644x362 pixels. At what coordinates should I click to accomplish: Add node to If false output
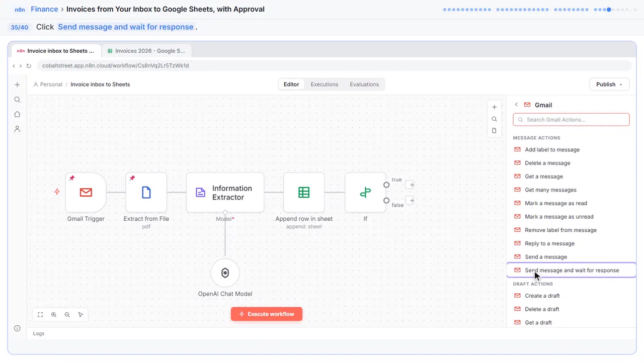point(410,201)
